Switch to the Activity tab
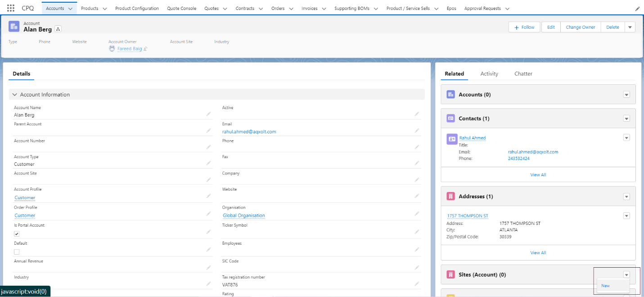The height and width of the screenshot is (297, 644). (489, 73)
